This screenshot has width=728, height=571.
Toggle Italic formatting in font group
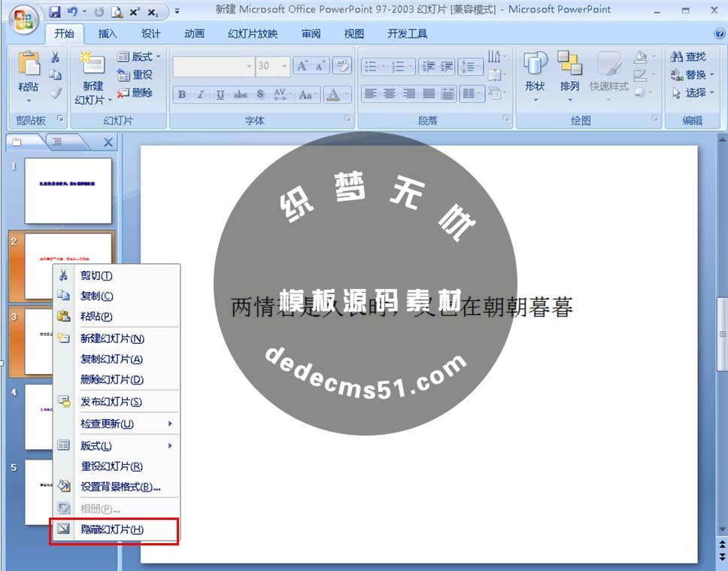pos(201,95)
